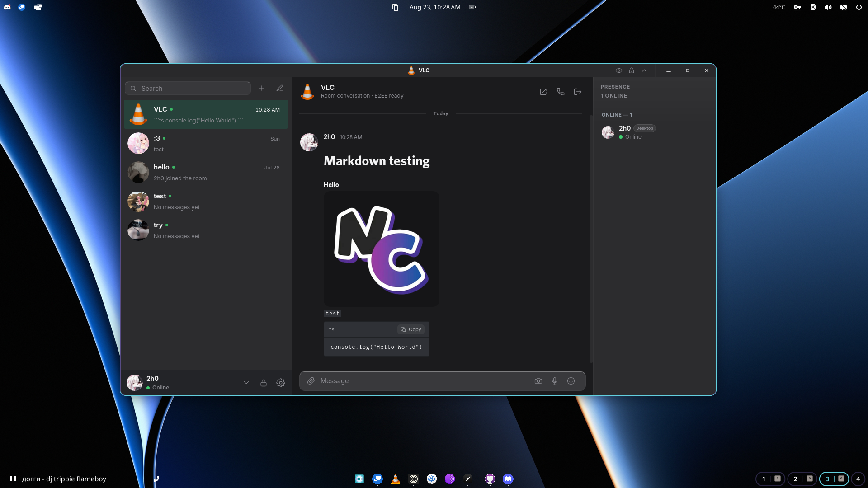
Task: Expand the status chevron next to 2h0
Action: tap(246, 383)
